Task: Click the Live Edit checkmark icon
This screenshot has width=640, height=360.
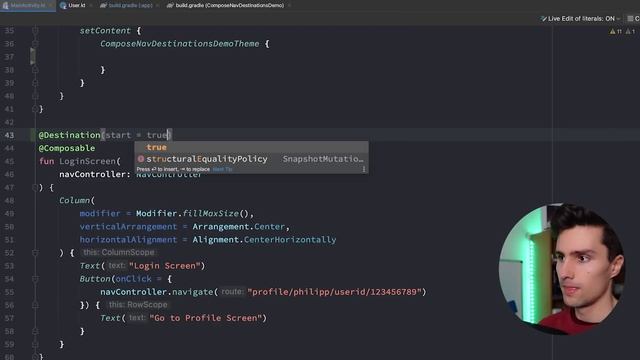Action: (x=543, y=18)
